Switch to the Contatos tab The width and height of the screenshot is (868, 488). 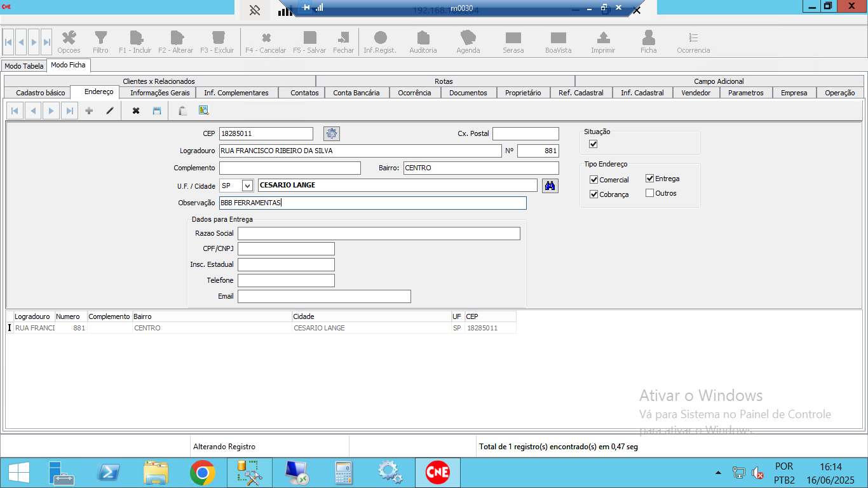coord(304,93)
